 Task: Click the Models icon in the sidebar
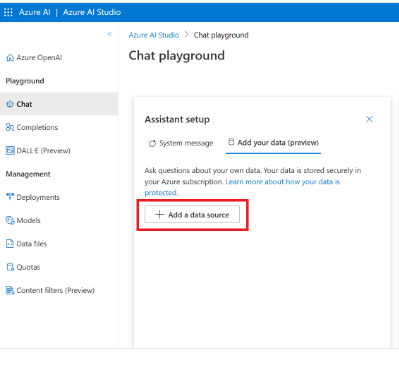coord(10,220)
